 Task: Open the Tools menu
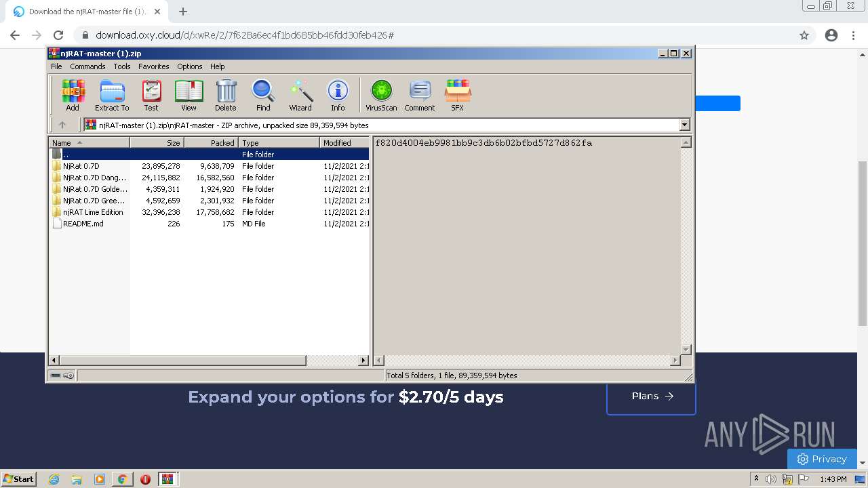pyautogui.click(x=122, y=66)
